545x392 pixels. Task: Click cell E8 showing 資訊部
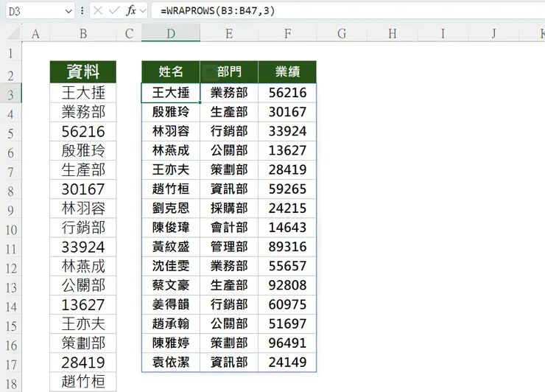tap(229, 189)
